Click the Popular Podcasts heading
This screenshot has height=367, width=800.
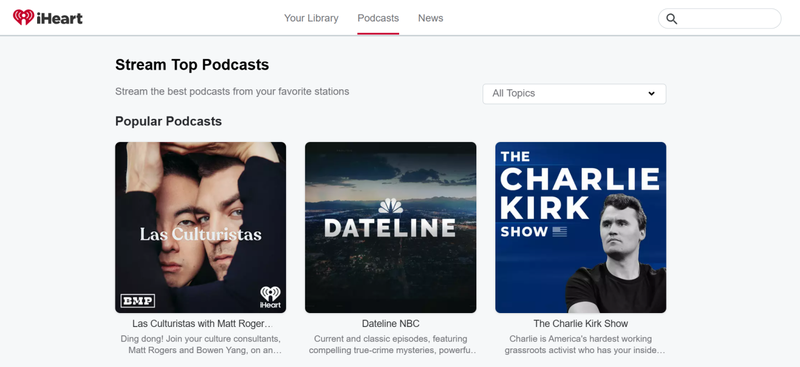(168, 121)
